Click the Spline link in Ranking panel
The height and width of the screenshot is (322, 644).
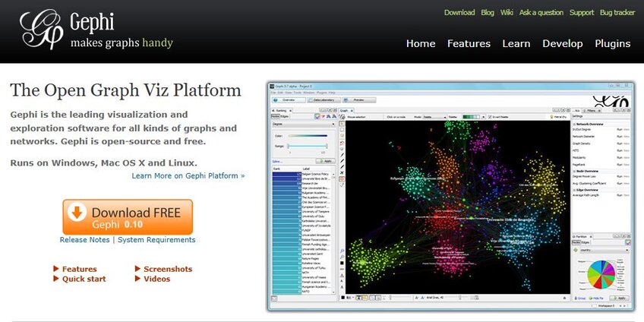point(277,162)
